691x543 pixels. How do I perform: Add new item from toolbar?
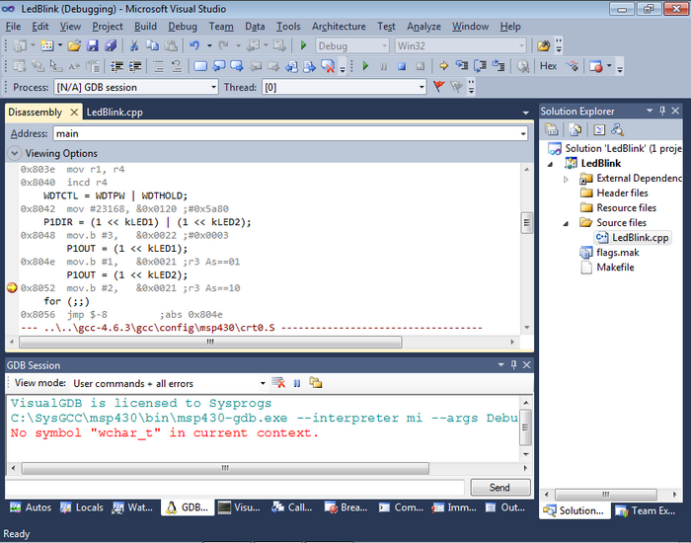point(47,45)
